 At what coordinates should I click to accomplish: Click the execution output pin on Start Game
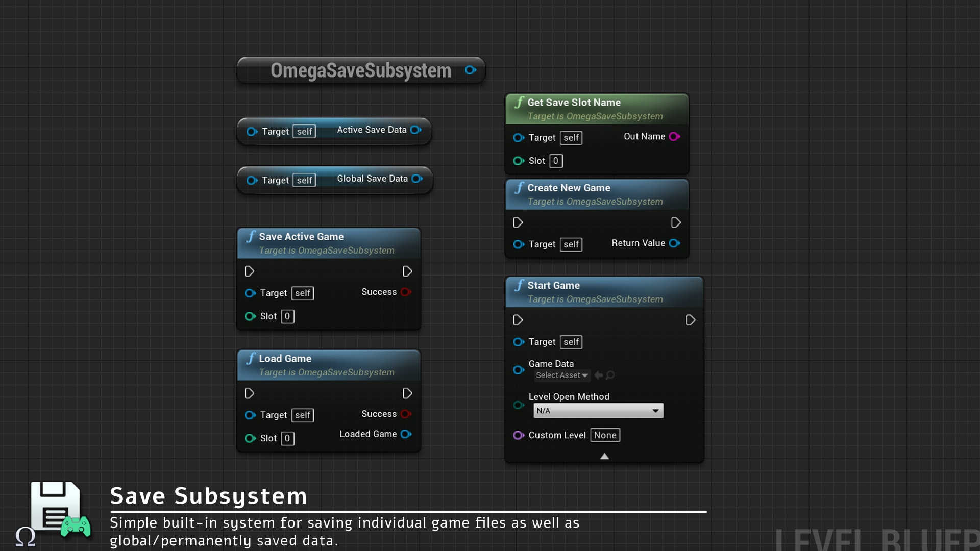pos(691,320)
